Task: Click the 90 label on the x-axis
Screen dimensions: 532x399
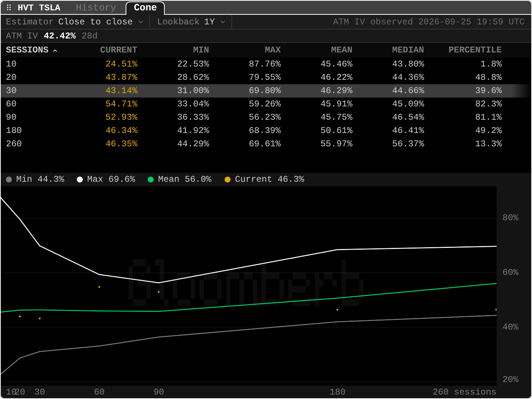Action: point(159,392)
